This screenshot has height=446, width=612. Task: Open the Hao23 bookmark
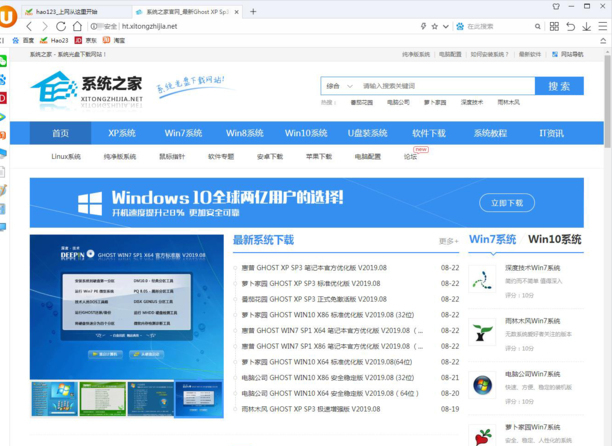(54, 40)
